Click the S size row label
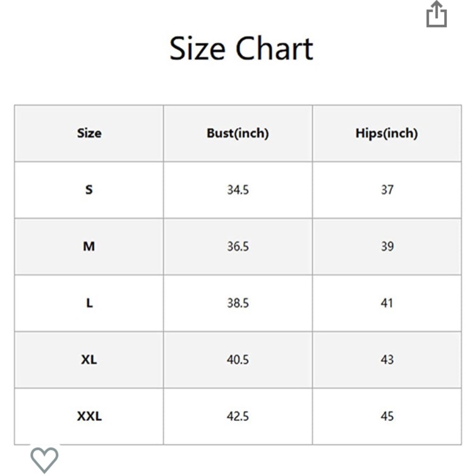This screenshot has height=476, width=476. coord(89,190)
